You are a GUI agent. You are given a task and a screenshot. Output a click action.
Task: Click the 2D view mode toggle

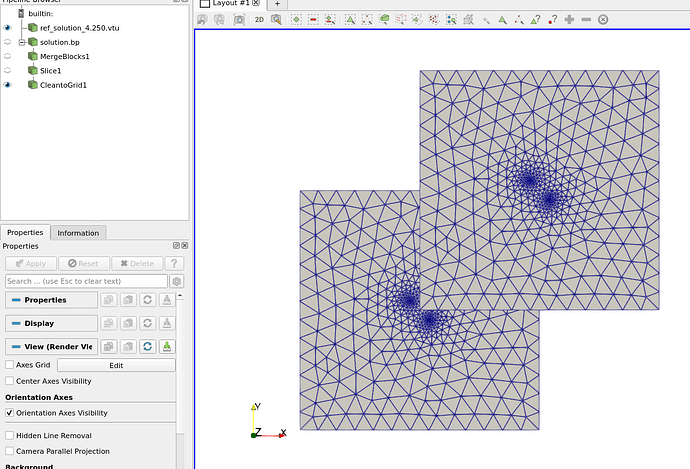point(259,19)
